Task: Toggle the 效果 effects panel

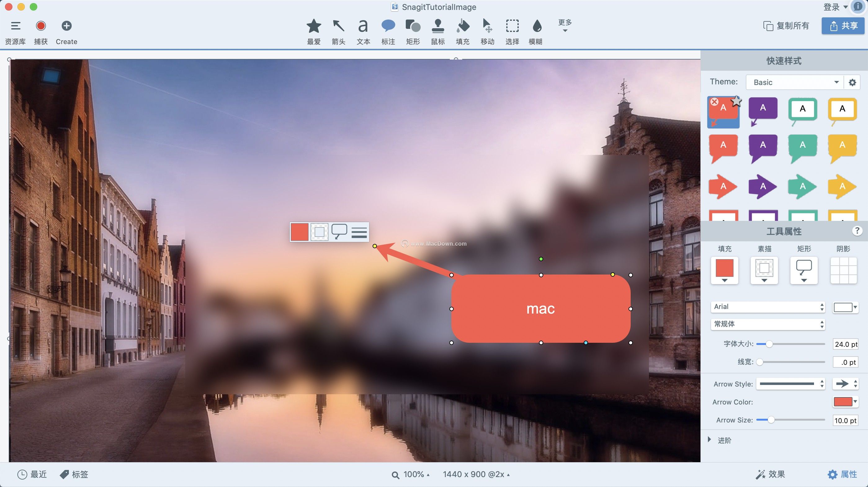Action: (x=770, y=474)
